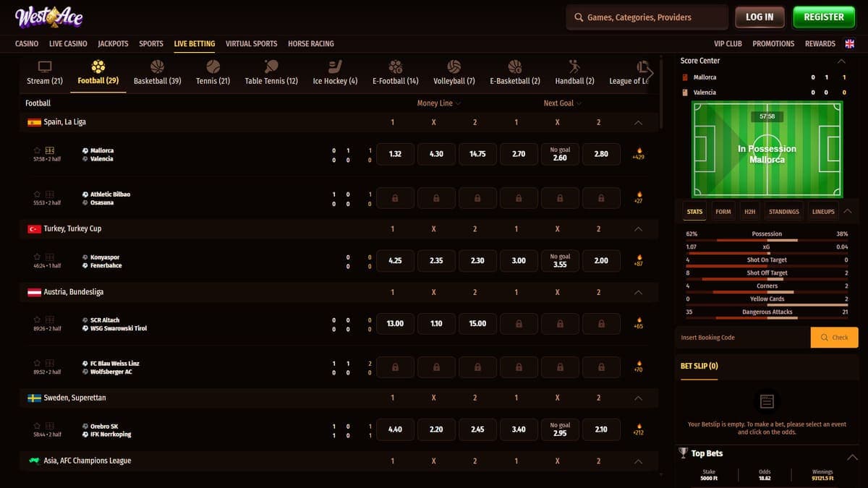Open the VIP Club link

point(728,43)
